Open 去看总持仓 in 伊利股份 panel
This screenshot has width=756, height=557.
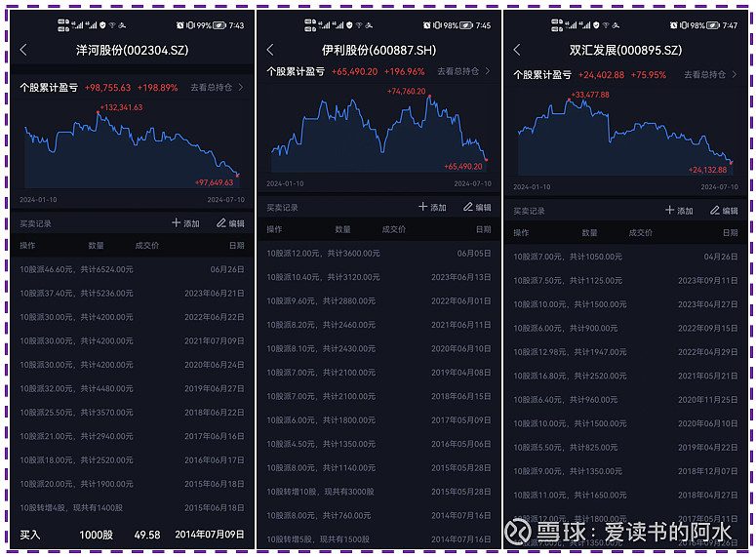click(463, 71)
